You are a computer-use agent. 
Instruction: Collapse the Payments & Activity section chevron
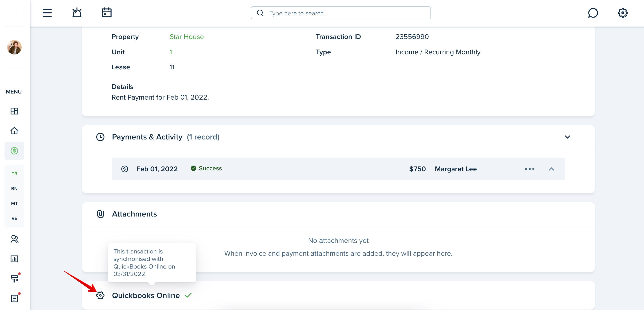[x=567, y=137]
